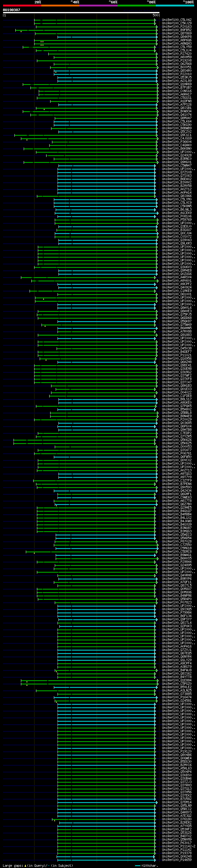Click the white query sequence ruler bar
This screenshot has height=868, width=197.
81,13
